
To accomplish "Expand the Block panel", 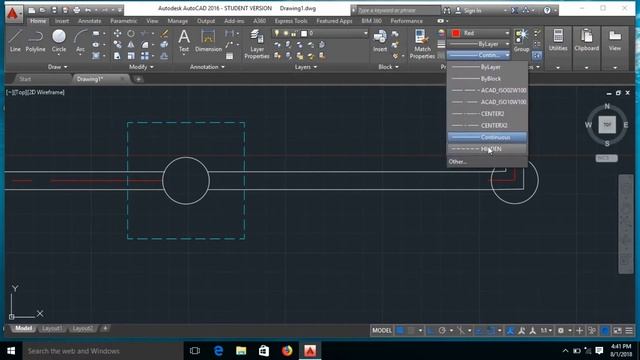I will [x=388, y=67].
